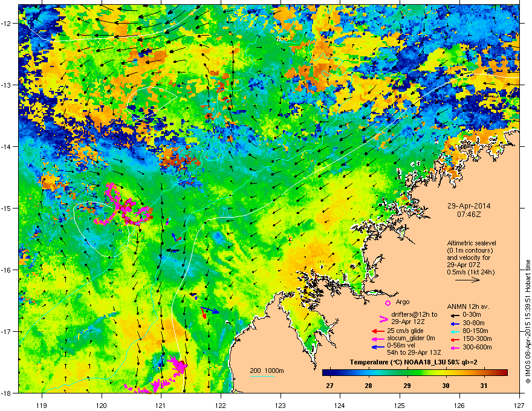Click the colorbar value '31'
532x411 pixels.
click(x=484, y=386)
